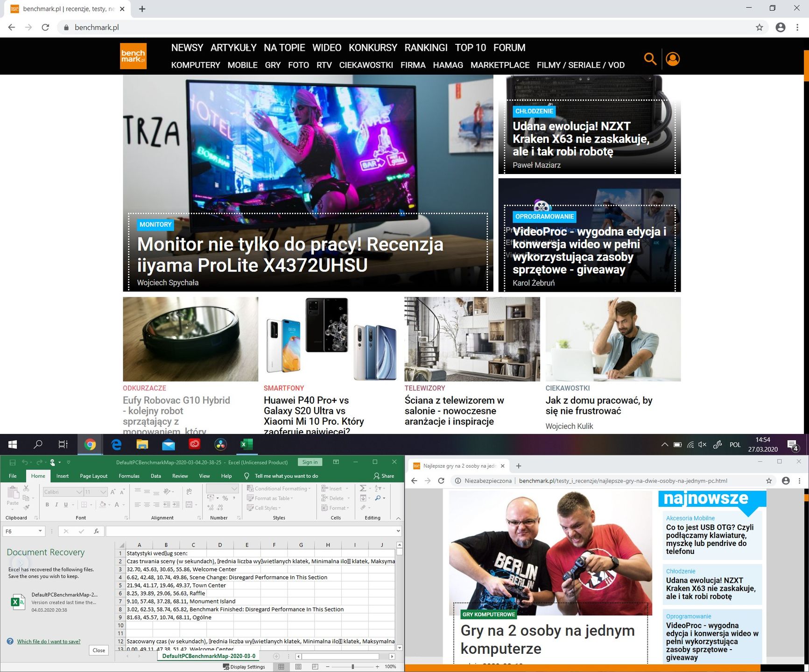Click the Increase Font Size icon
The image size is (809, 672).
tap(113, 492)
